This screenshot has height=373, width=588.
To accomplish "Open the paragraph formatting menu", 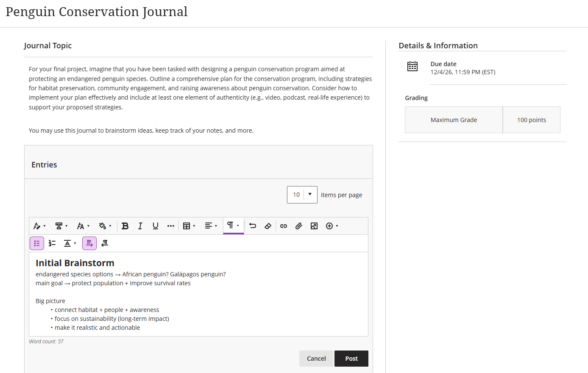I will (x=234, y=225).
